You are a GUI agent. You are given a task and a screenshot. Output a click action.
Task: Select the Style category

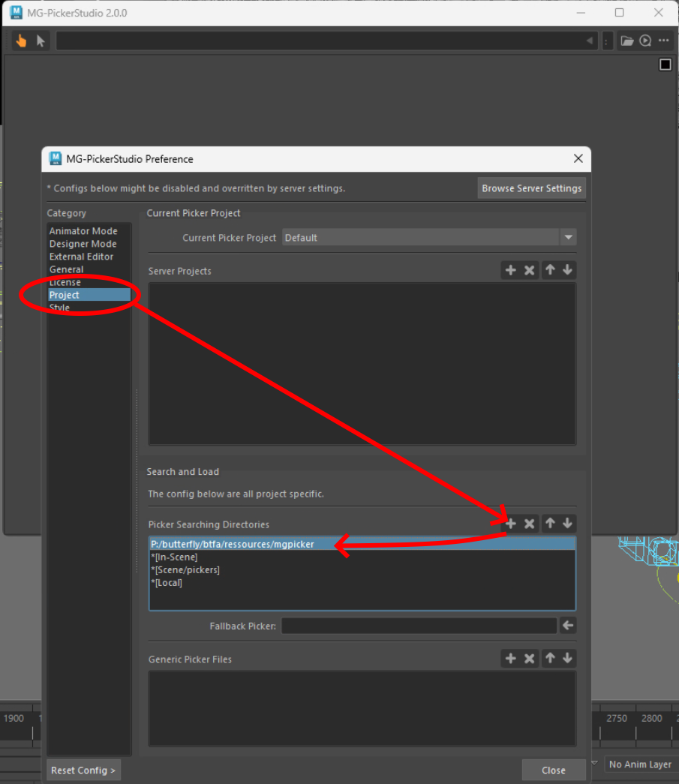(60, 308)
